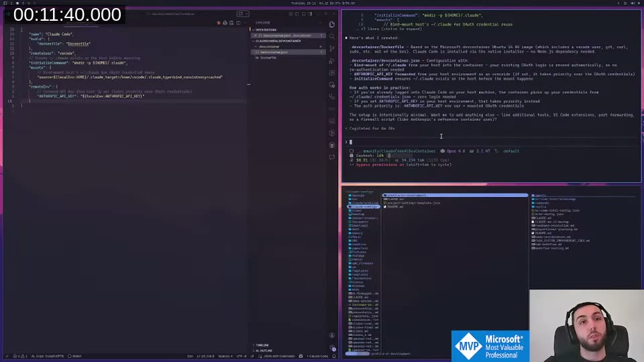Open the Search view in the activity bar
The width and height of the screenshot is (644, 362).
click(x=332, y=36)
